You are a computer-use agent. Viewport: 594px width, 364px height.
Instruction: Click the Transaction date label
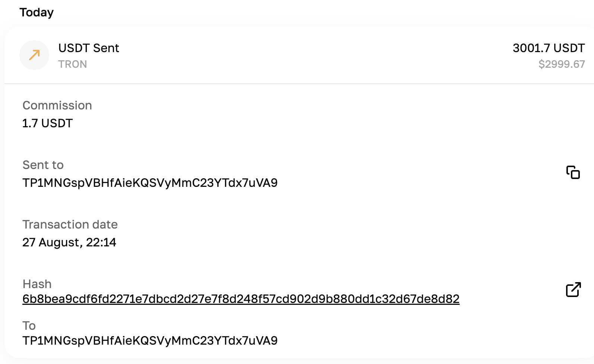(70, 224)
